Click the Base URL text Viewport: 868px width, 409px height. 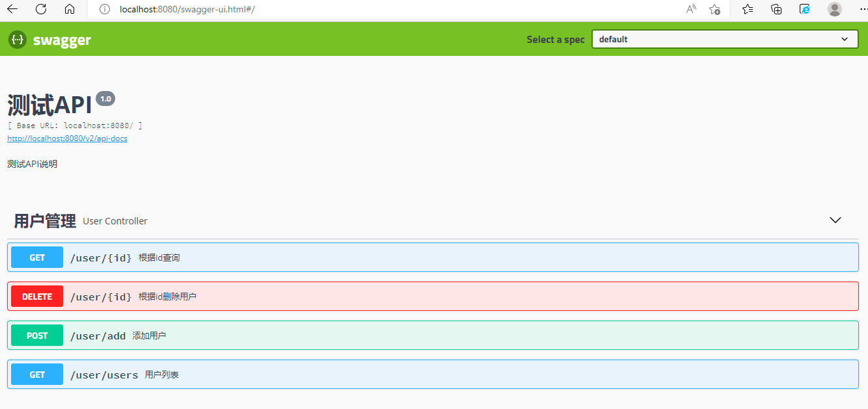click(75, 125)
